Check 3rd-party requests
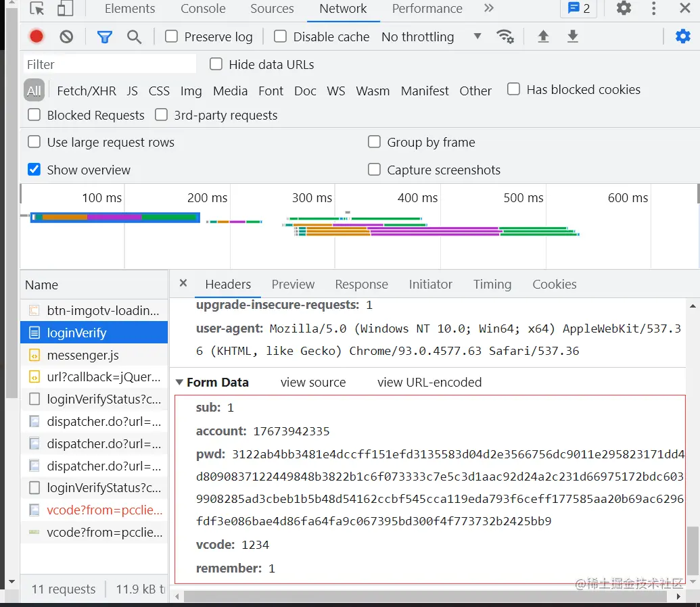Screen dimensions: 700x607 [x=161, y=115]
